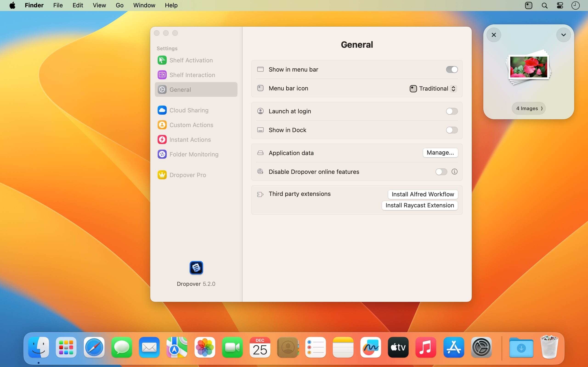The image size is (588, 367).
Task: Open shelf chevron options menu
Action: 563,35
